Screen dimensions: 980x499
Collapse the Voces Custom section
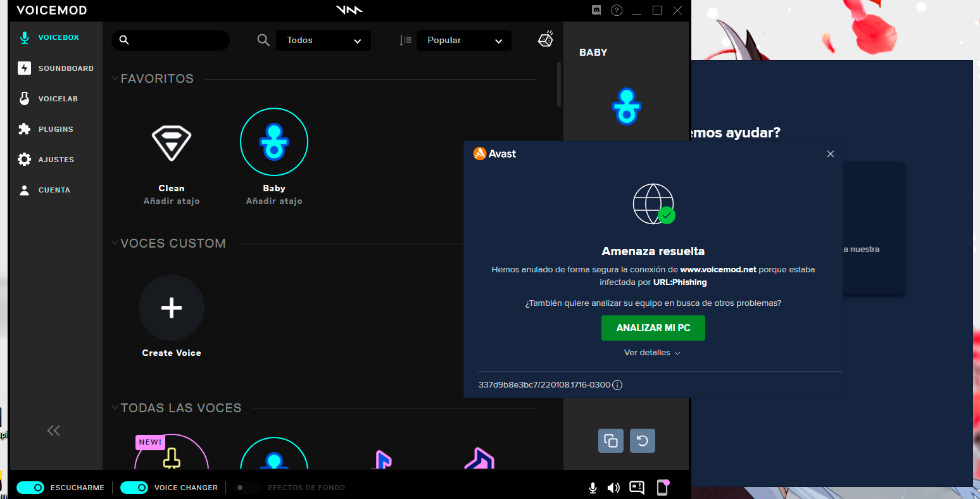pos(115,243)
